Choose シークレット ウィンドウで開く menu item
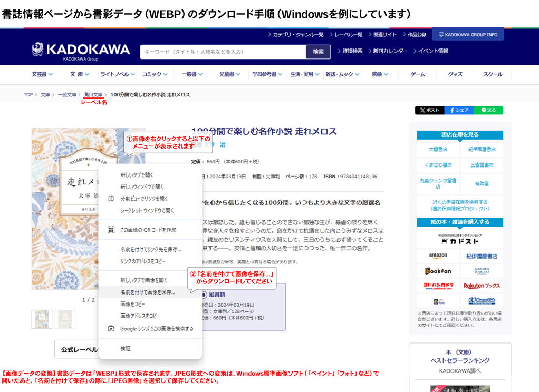The height and width of the screenshot is (392, 539). point(150,210)
